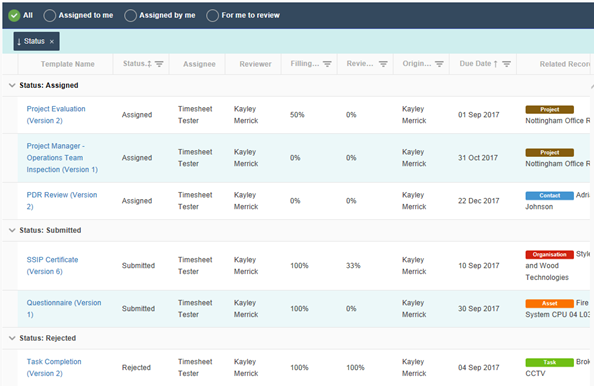This screenshot has width=594, height=386.
Task: Click System CPU 04 record text
Action: click(x=558, y=315)
